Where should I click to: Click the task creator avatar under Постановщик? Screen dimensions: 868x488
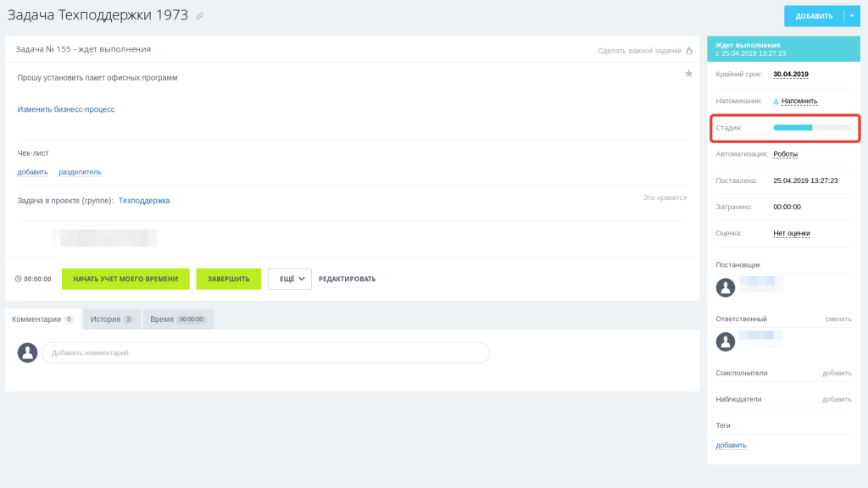tap(726, 288)
